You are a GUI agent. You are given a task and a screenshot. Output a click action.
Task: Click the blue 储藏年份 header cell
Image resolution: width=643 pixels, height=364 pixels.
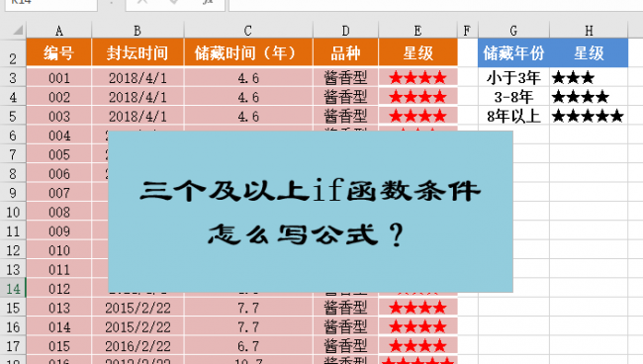513,52
